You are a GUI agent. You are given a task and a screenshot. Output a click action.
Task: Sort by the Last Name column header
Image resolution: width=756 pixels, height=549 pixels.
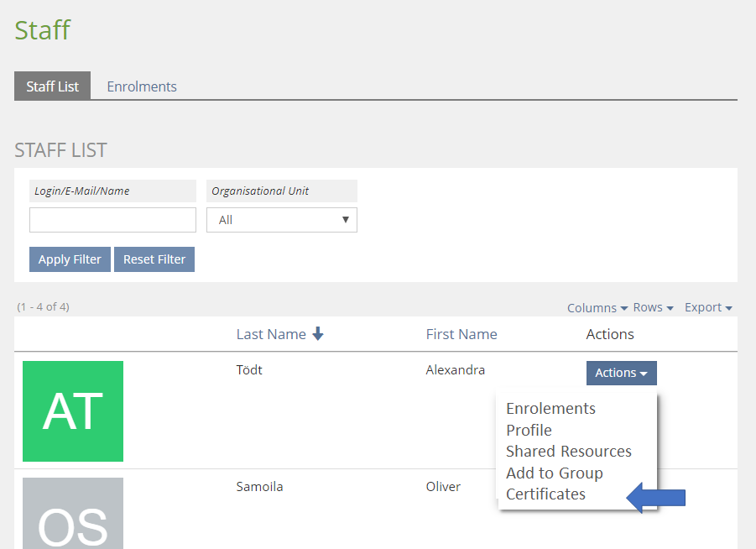point(271,334)
